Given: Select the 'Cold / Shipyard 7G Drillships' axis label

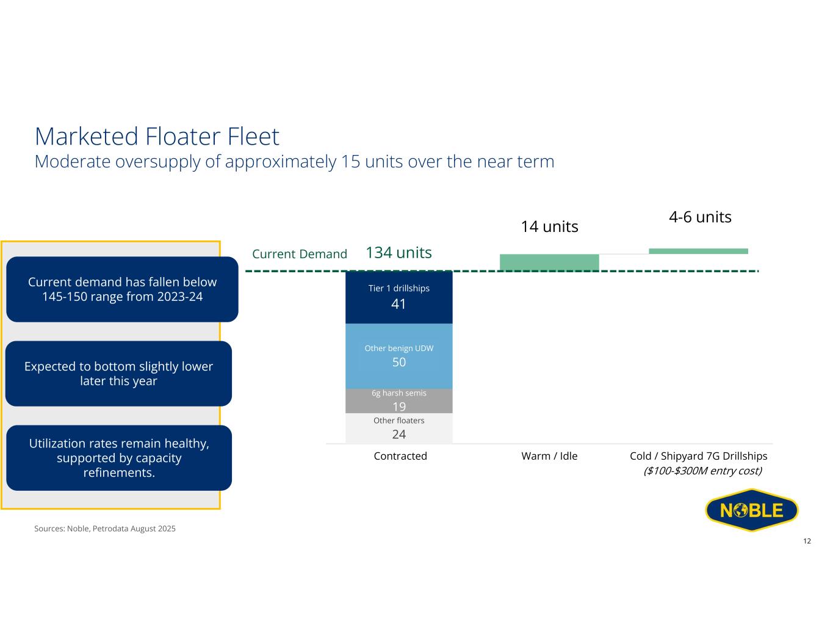Looking at the screenshot, I should (x=698, y=456).
